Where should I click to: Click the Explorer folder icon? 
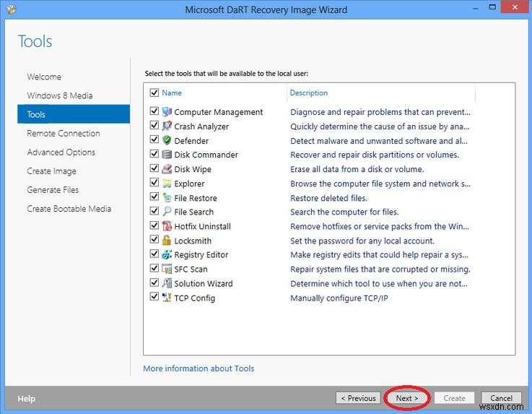tap(167, 184)
